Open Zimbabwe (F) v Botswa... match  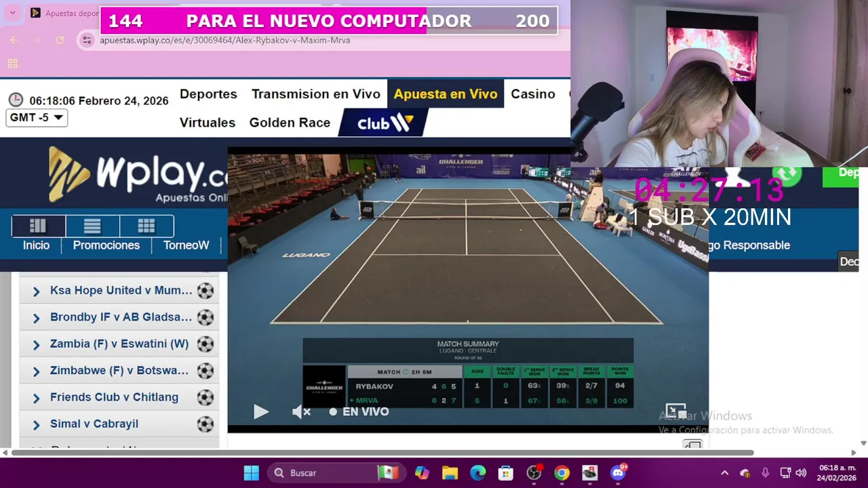[119, 371]
